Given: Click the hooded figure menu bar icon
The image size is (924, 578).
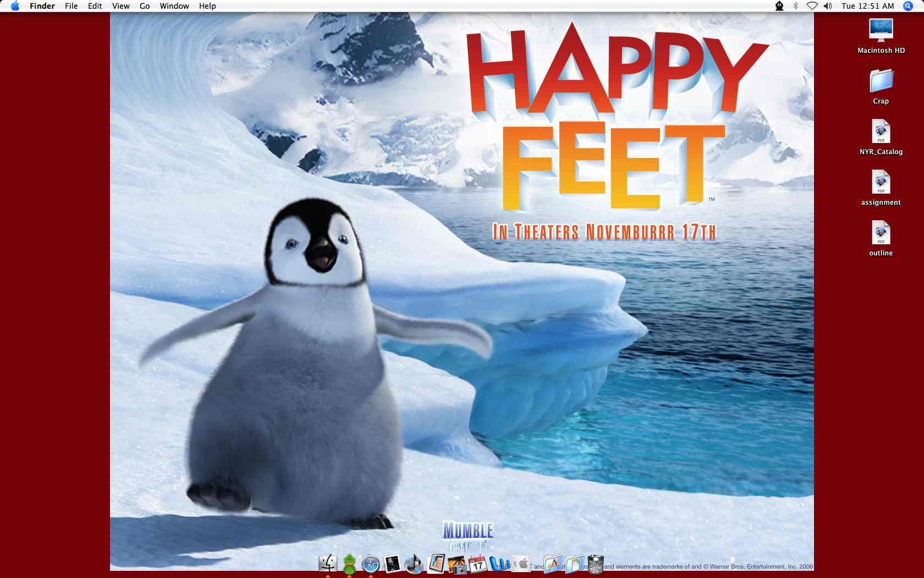Looking at the screenshot, I should tap(779, 6).
